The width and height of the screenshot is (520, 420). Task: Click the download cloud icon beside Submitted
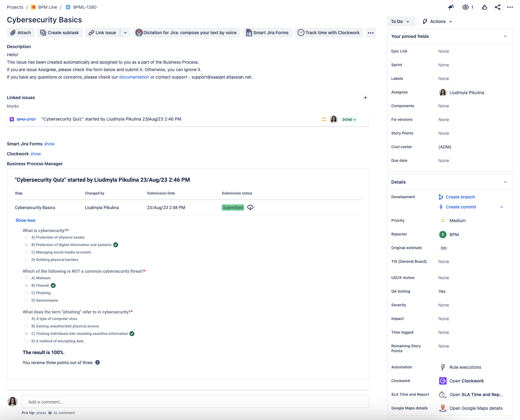tap(250, 208)
